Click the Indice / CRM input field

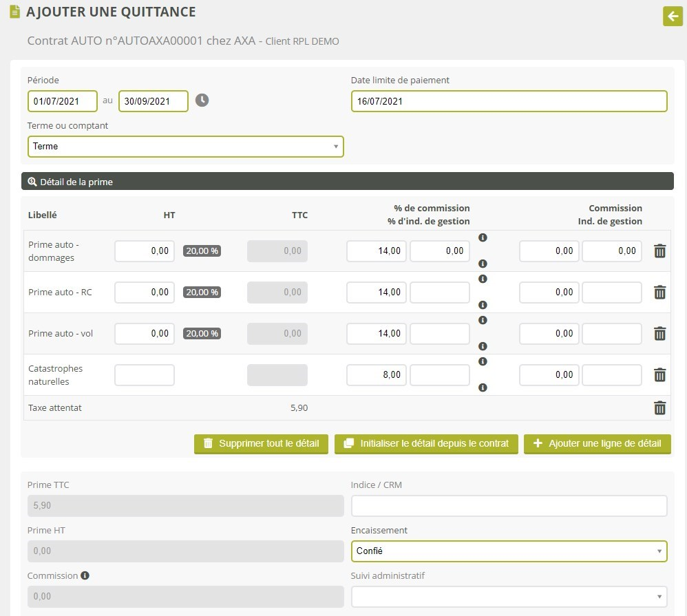[509, 506]
